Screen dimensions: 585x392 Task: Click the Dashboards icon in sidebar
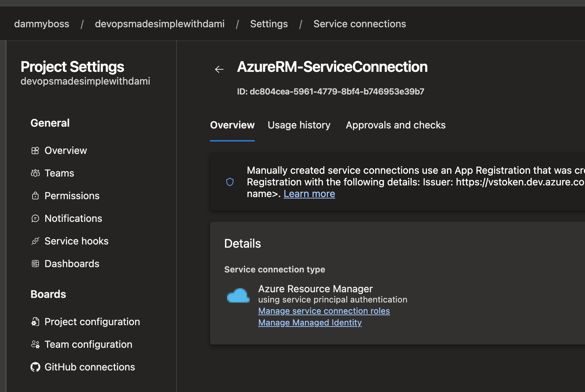tap(35, 264)
